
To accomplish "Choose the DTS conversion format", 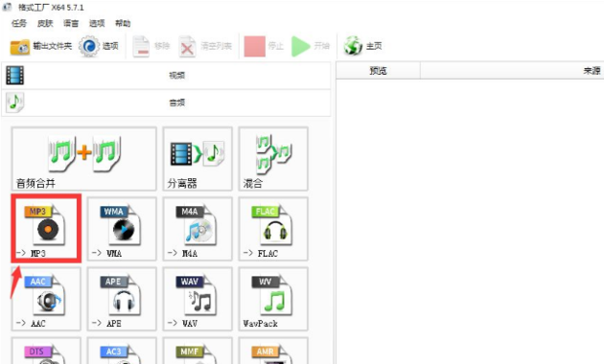I will 46,351.
